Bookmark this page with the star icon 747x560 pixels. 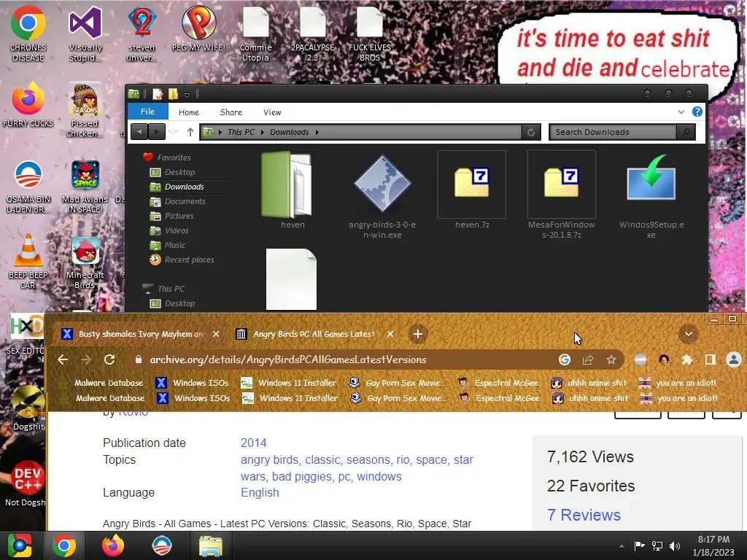click(611, 359)
